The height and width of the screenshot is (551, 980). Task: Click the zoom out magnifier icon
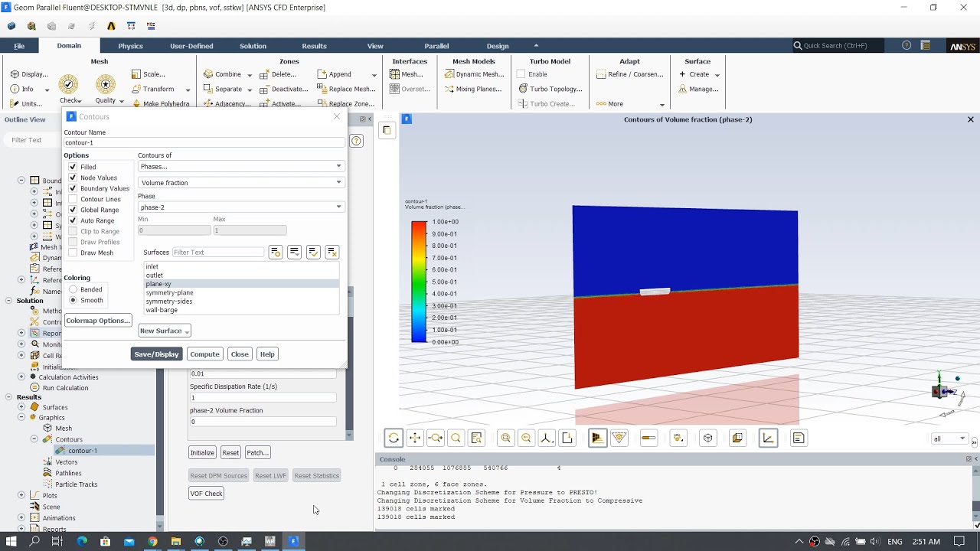[x=526, y=438]
